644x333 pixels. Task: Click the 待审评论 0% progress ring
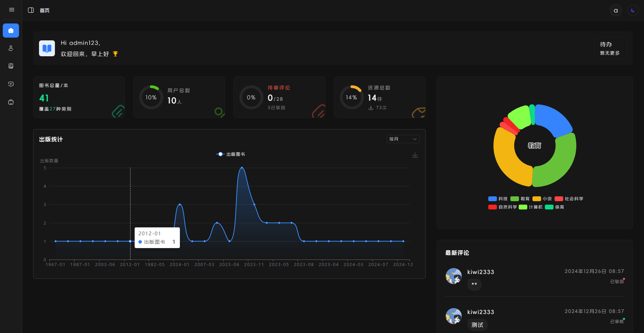(251, 97)
